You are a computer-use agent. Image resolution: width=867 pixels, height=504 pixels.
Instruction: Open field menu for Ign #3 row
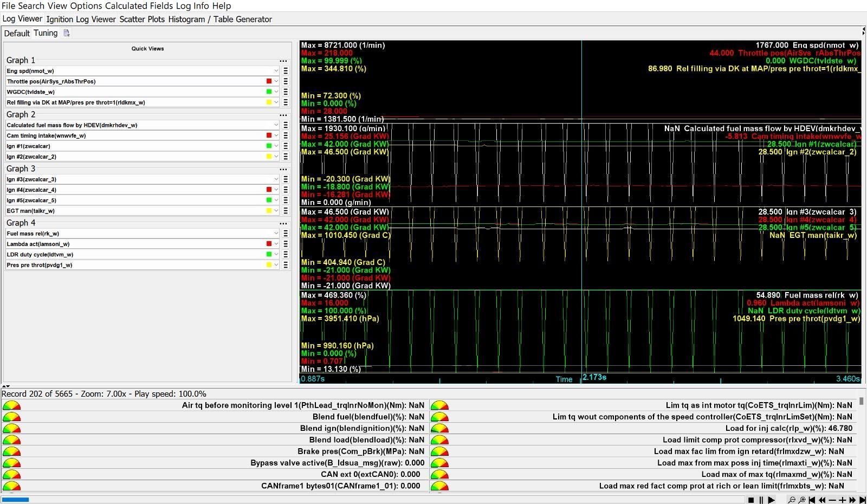click(x=286, y=179)
